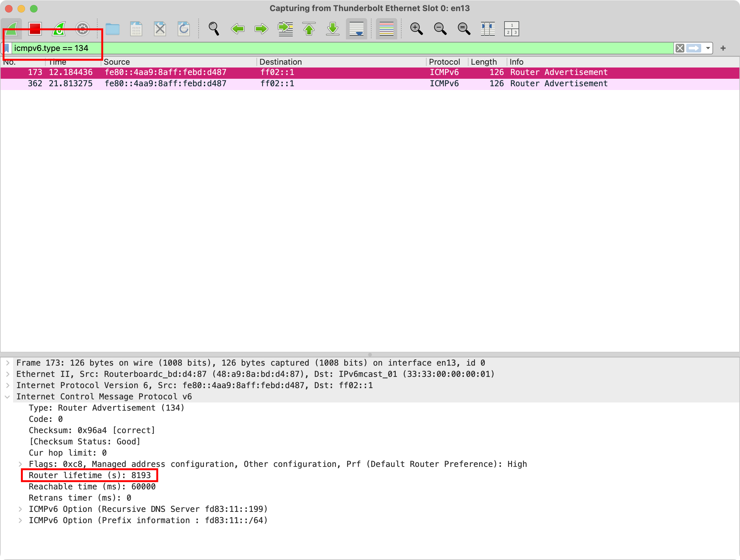
Task: Close this capture file icon
Action: click(x=160, y=29)
